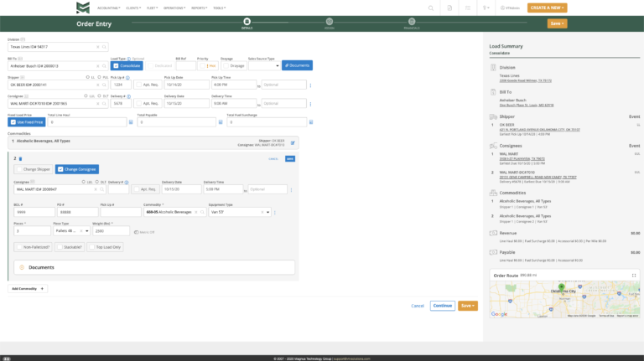Cancel editing commodity 2
This screenshot has height=361, width=644.
(273, 159)
